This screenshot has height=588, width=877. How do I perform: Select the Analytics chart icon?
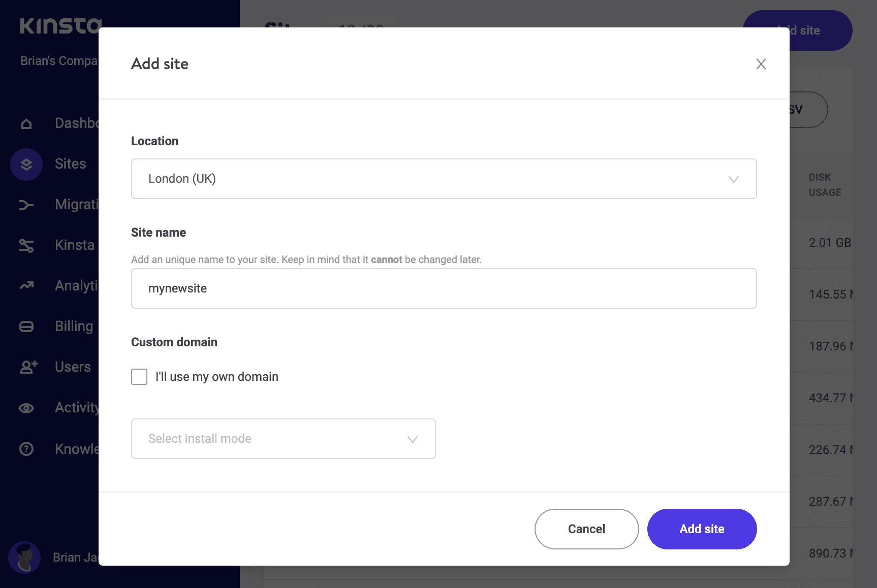(x=26, y=286)
